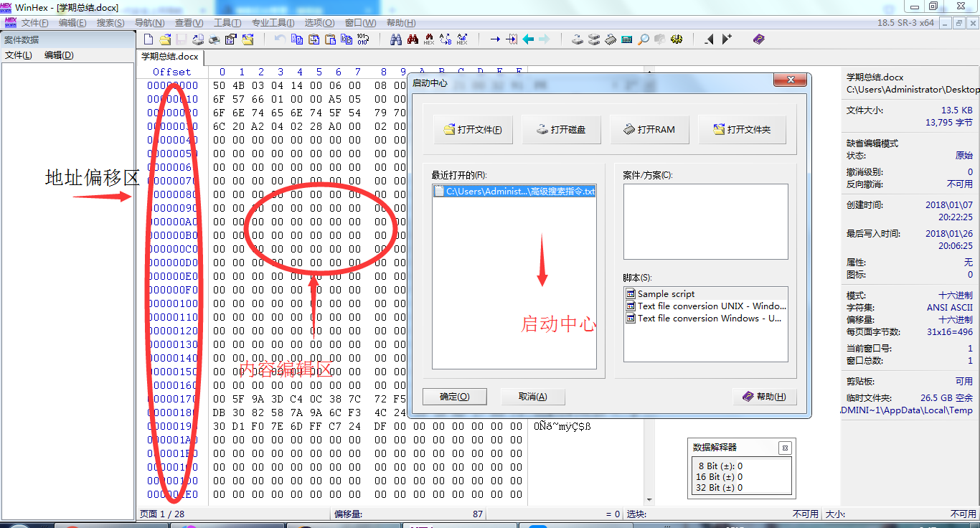Select Text file conversion Windows - UNIX script
The image size is (980, 528).
click(706, 318)
